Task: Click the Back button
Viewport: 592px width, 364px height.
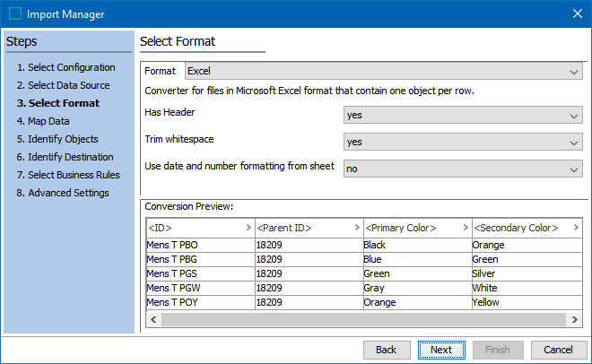Action: pos(387,350)
